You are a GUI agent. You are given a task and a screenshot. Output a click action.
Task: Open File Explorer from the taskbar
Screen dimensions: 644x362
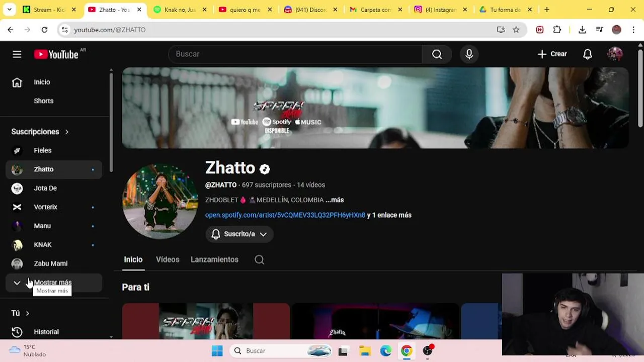coord(365,351)
